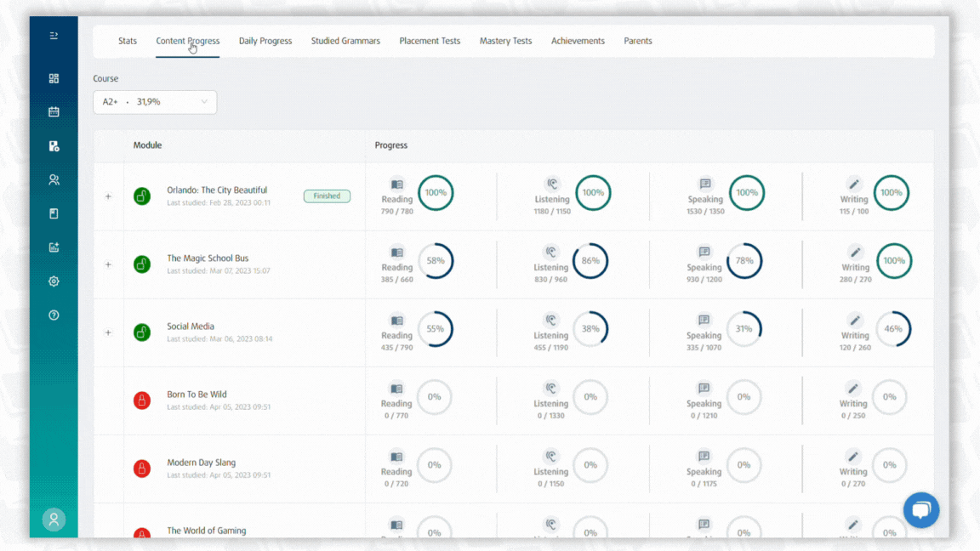This screenshot has width=980, height=551.
Task: Click the 78% Speaking progress ring
Action: point(744,260)
